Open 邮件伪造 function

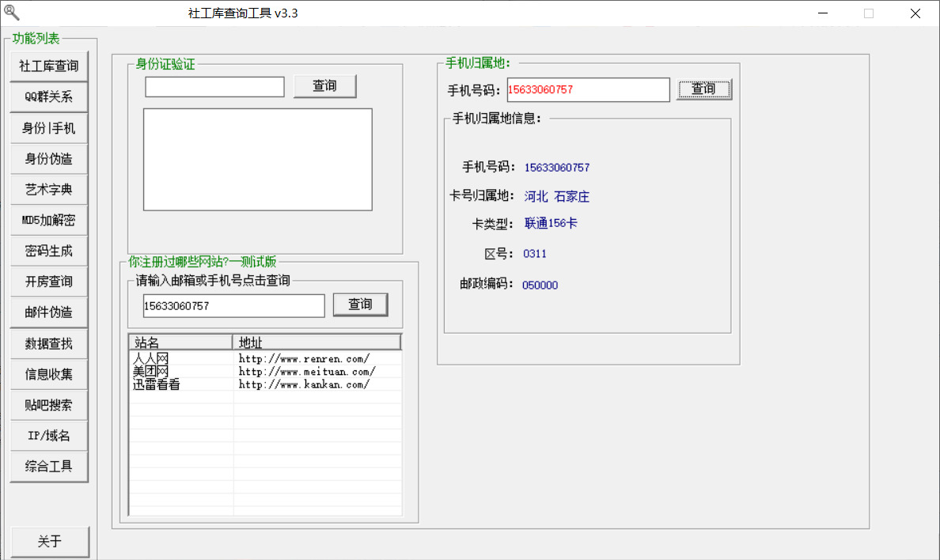(48, 312)
